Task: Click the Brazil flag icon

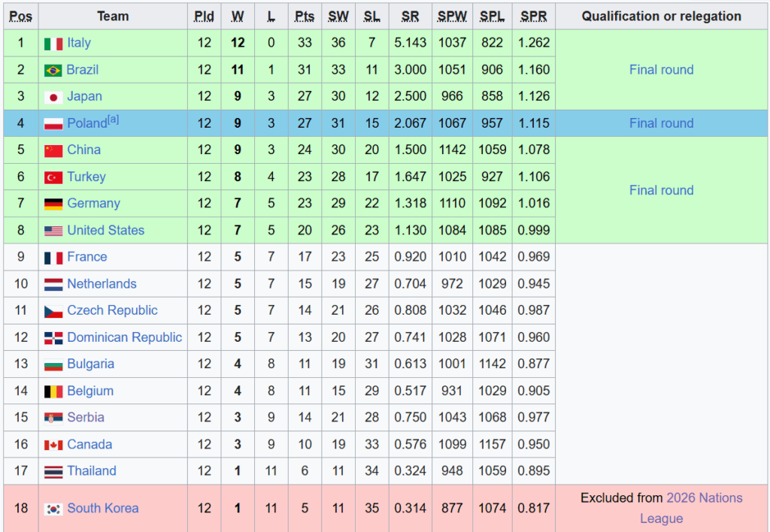Action: [53, 71]
